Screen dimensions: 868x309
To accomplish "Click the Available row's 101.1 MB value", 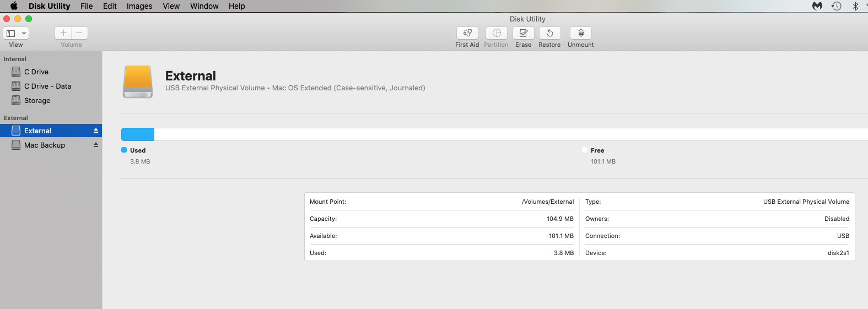I will (561, 236).
